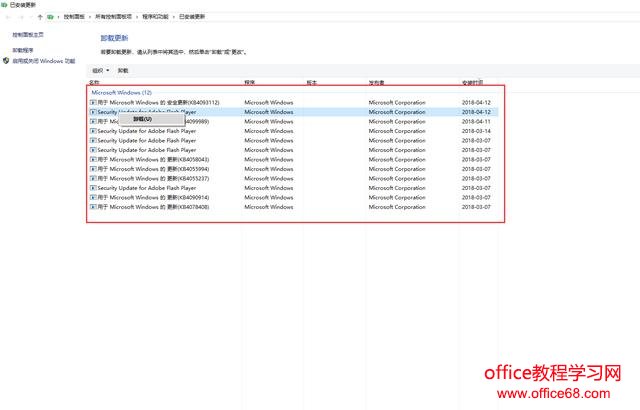Select the security update row KB4093112
This screenshot has width=640, height=410.
coord(293,102)
